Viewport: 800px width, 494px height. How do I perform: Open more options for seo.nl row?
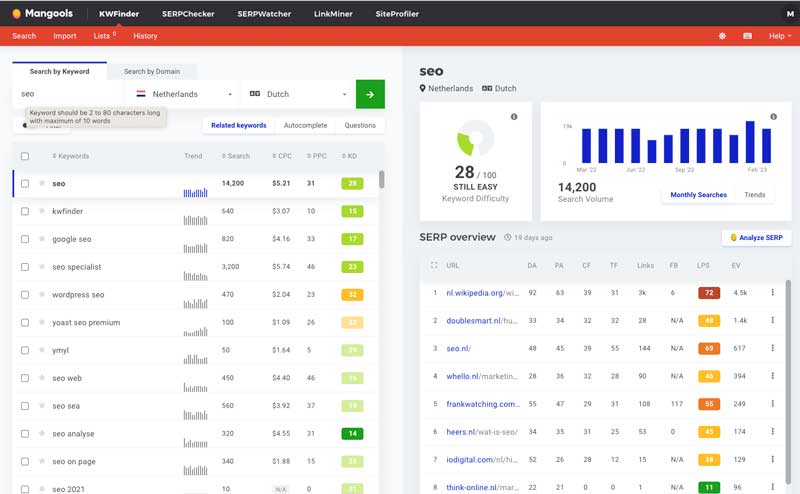[x=772, y=348]
